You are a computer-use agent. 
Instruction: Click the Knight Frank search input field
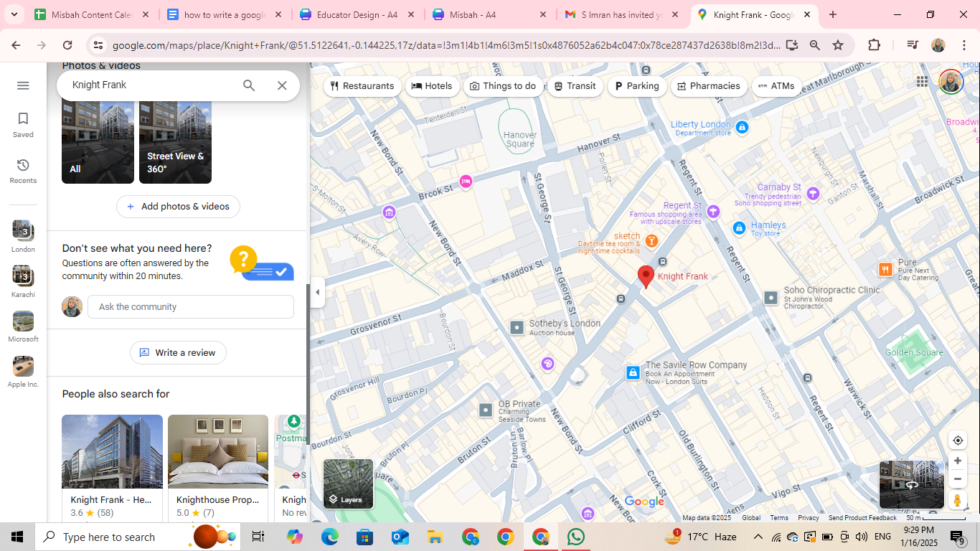(151, 85)
